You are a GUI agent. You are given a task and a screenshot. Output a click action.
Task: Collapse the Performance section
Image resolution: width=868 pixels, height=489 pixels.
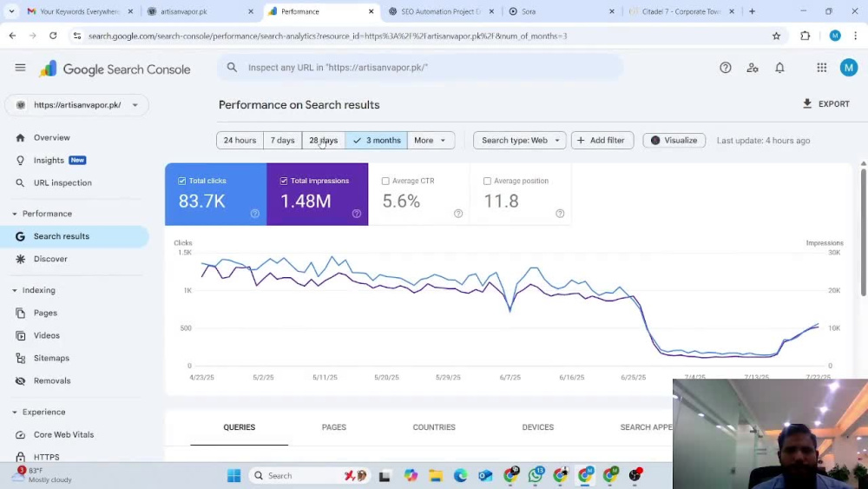tap(15, 214)
